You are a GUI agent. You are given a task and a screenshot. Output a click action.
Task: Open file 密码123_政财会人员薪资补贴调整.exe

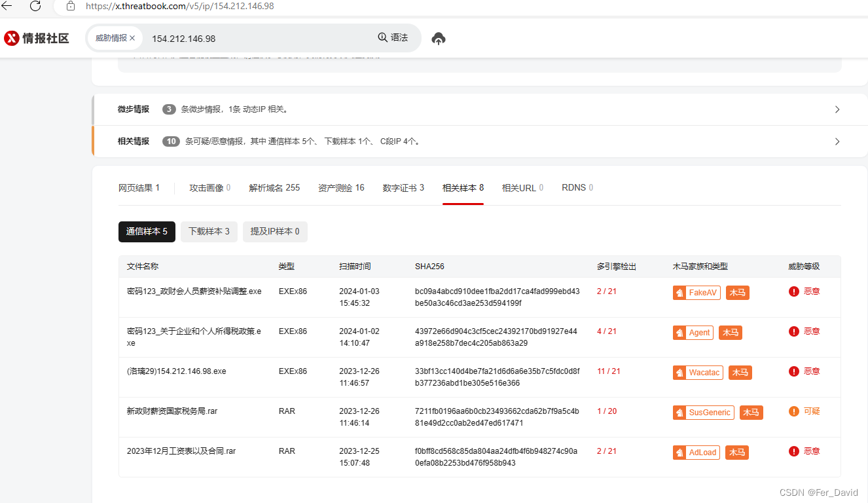click(194, 291)
